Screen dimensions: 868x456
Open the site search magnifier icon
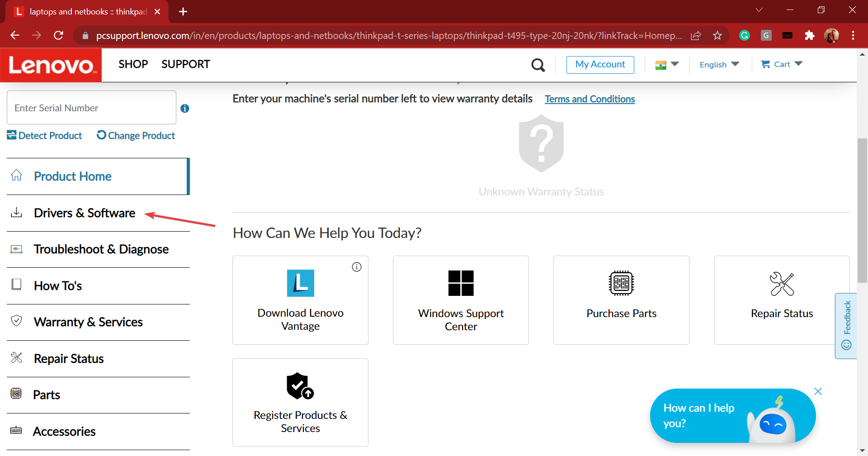click(x=538, y=65)
